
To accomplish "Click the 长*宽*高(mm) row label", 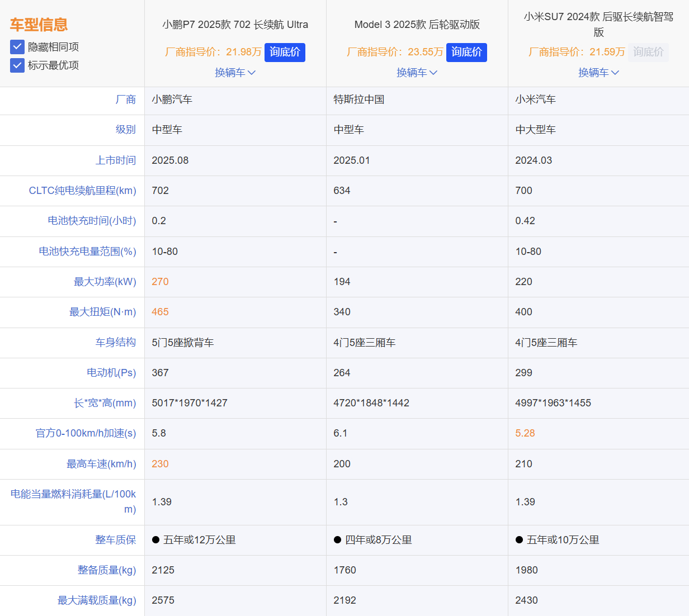I will 105,403.
